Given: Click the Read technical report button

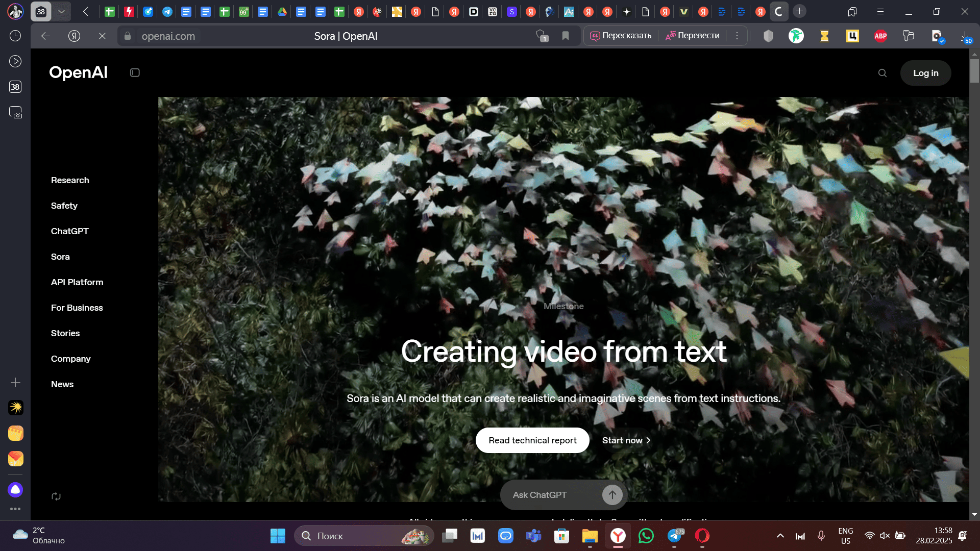Looking at the screenshot, I should (x=532, y=440).
